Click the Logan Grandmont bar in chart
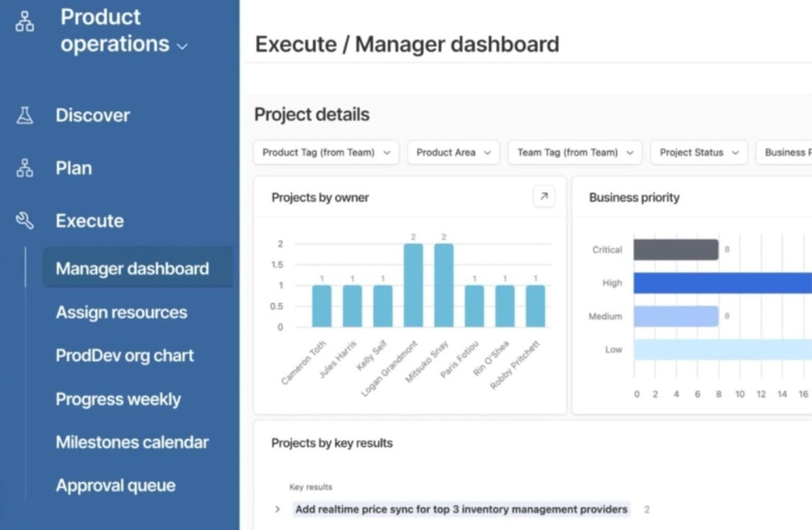 click(413, 285)
